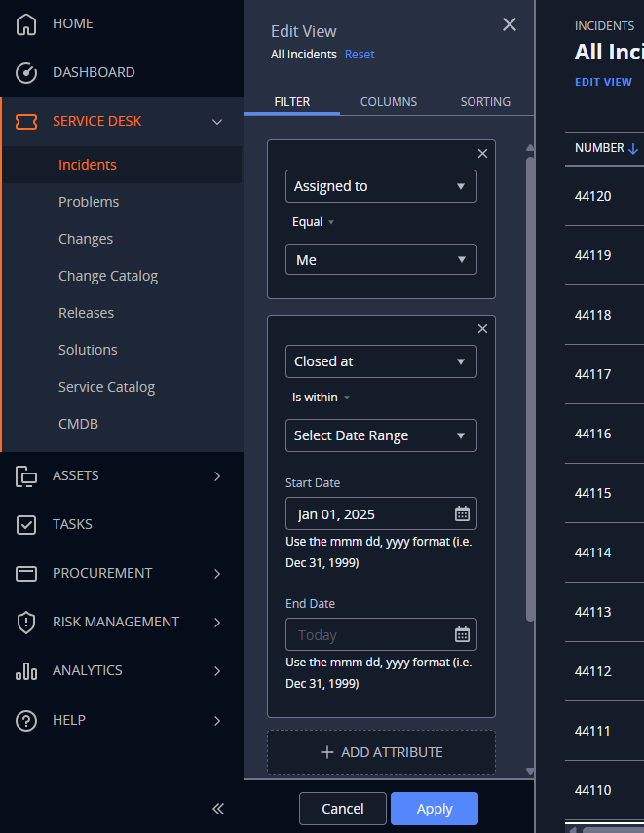
Task: Open Changes in the sidebar
Action: pyautogui.click(x=86, y=239)
